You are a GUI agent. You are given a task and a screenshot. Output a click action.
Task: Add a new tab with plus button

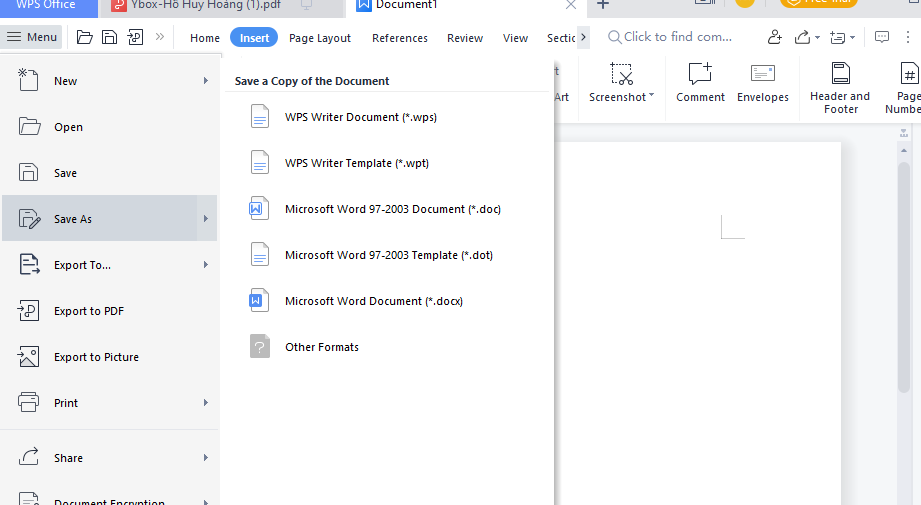[603, 5]
